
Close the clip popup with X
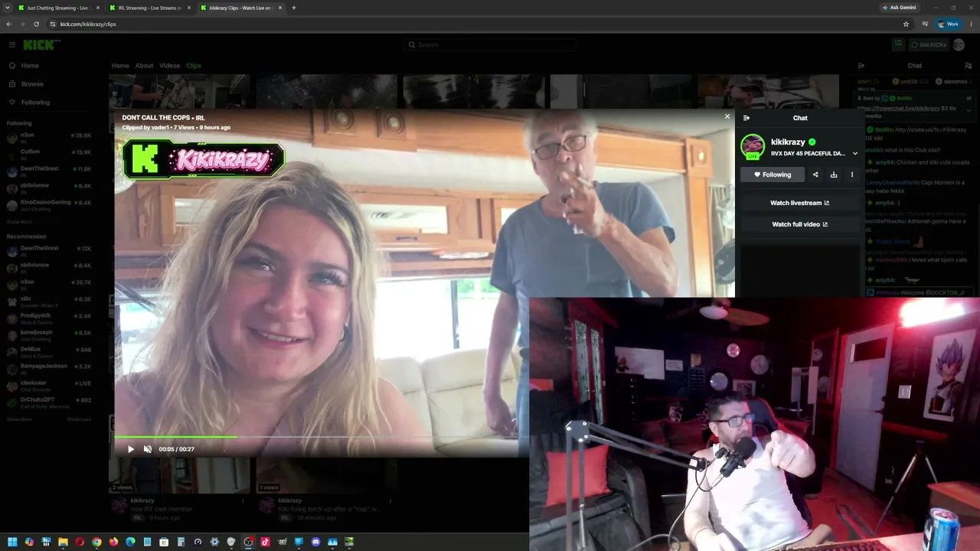(727, 116)
